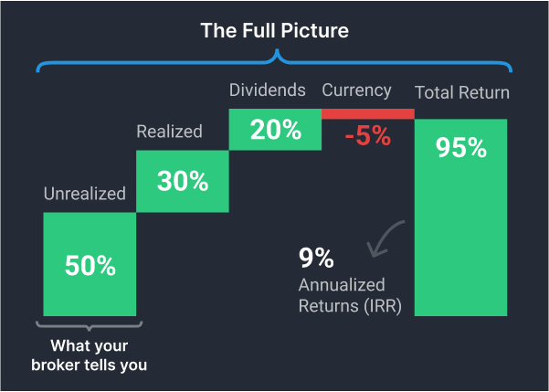Screen dimensions: 549x392
Task: Click the bold "9%" figure
Action: 315,260
